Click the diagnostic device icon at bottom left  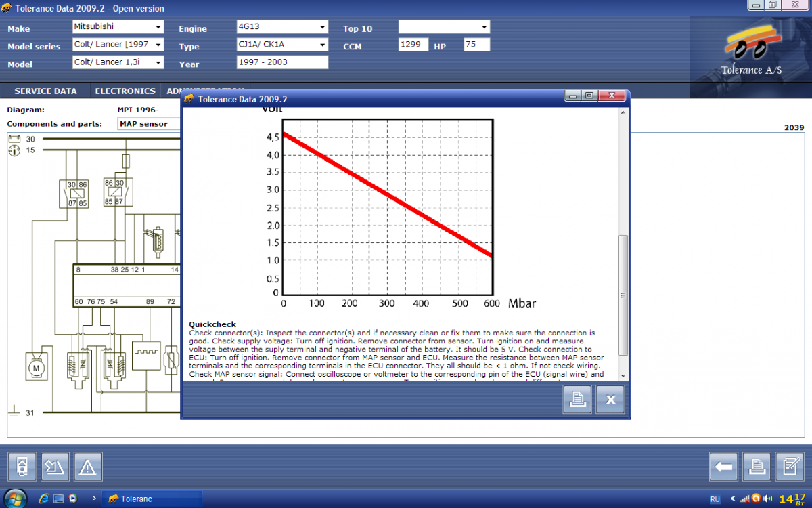click(22, 467)
